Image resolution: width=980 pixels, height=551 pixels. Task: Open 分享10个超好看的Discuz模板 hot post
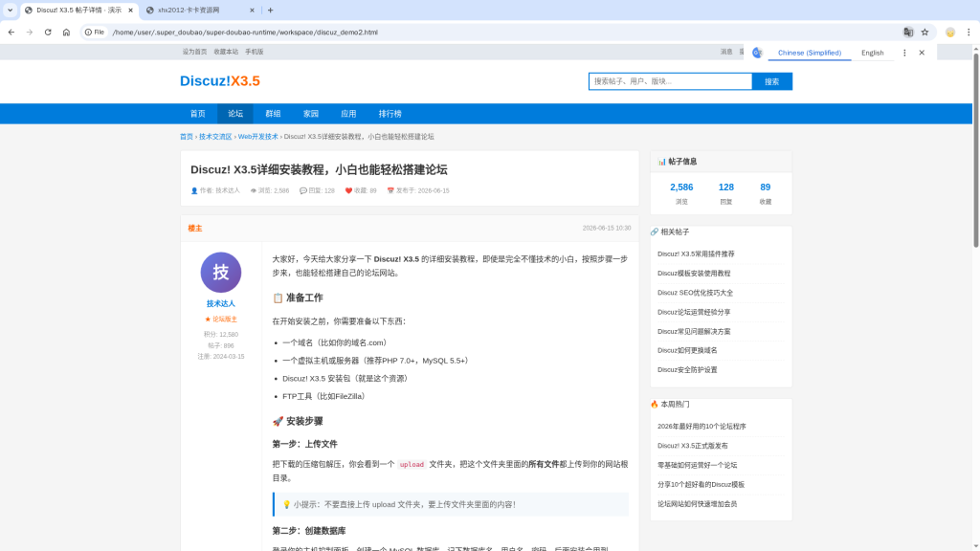701,485
